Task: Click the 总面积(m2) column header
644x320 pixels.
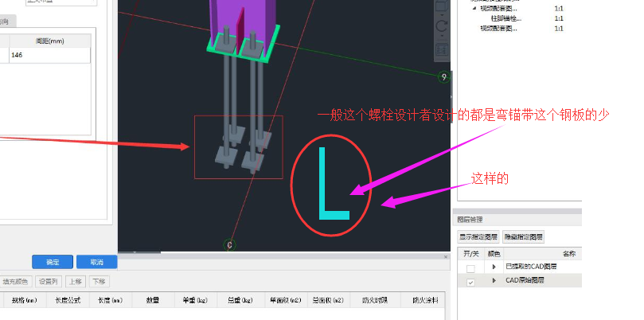Action: [x=329, y=300]
